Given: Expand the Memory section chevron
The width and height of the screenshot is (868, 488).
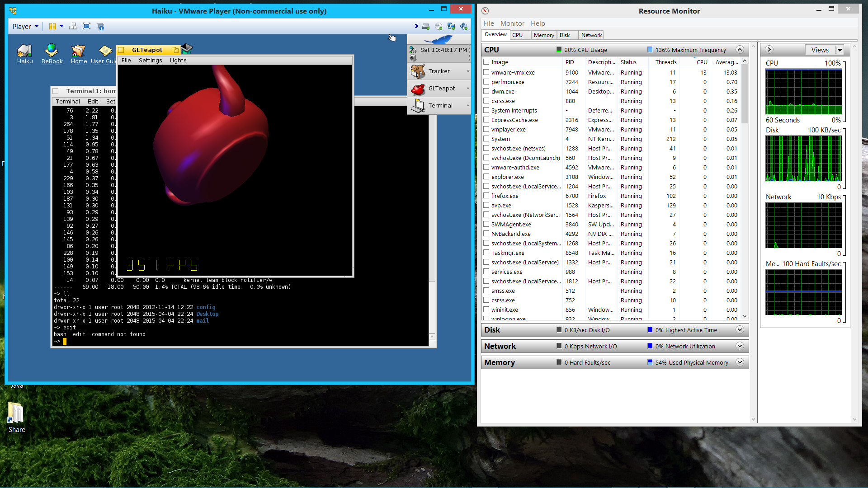Looking at the screenshot, I should coord(740,362).
